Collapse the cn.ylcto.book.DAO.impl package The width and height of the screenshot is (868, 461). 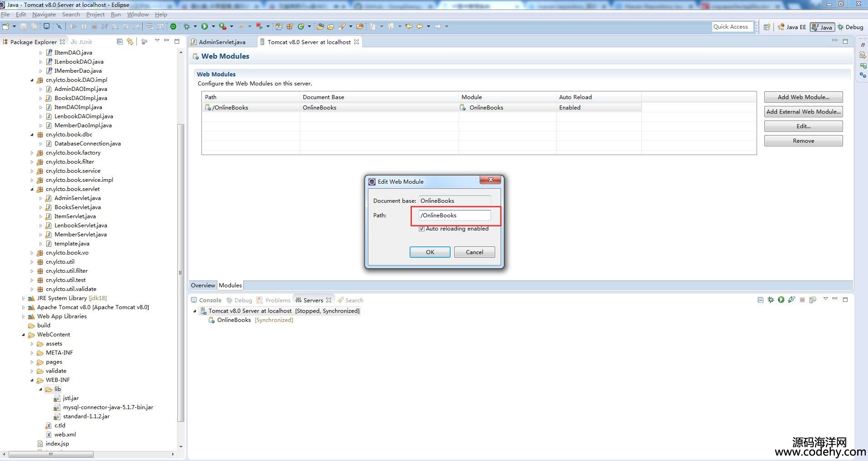point(32,80)
